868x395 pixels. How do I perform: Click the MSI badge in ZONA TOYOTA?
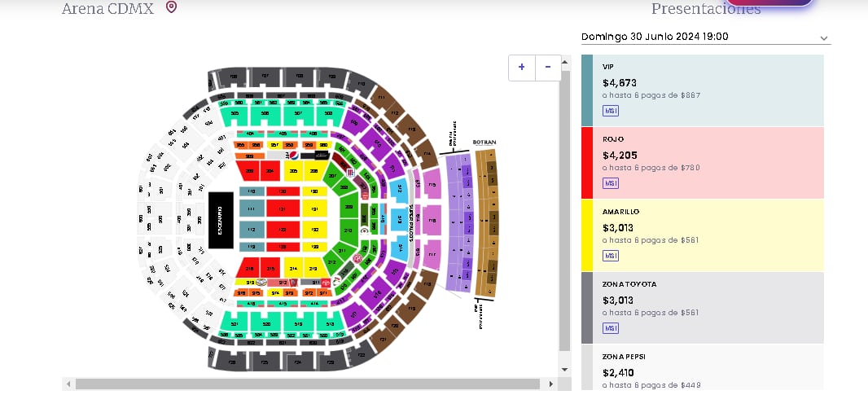pos(611,328)
